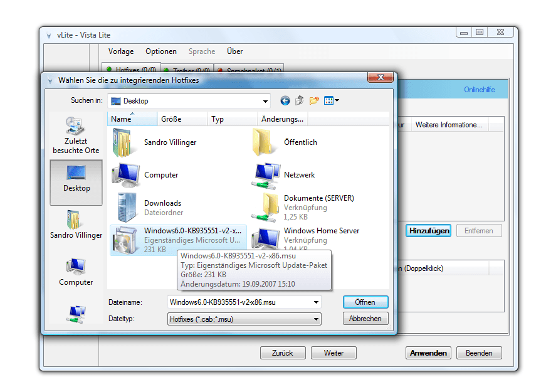Click the Onlinehilfe link
This screenshot has width=541, height=392.
point(479,90)
